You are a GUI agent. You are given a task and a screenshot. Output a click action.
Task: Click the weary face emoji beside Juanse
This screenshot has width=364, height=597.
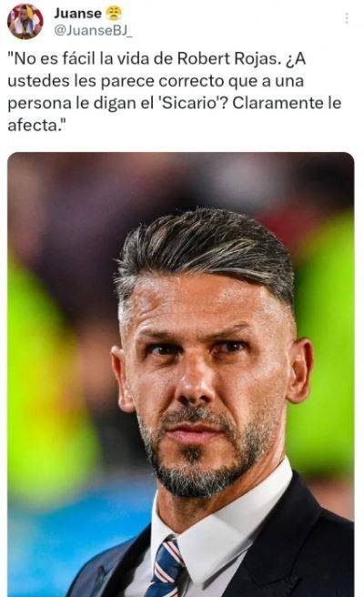point(114,14)
